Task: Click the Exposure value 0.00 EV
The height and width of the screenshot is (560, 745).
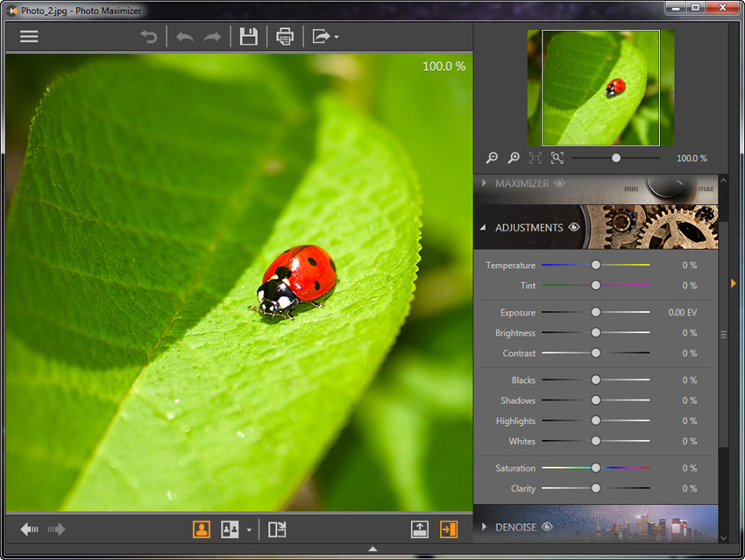Action: tap(682, 313)
